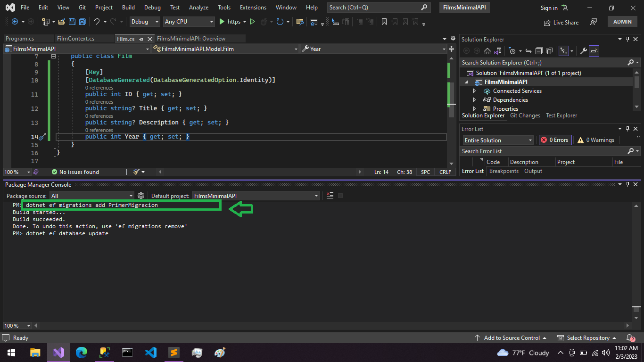Clear All output in Package Manager Console
The height and width of the screenshot is (362, 644).
330,196
